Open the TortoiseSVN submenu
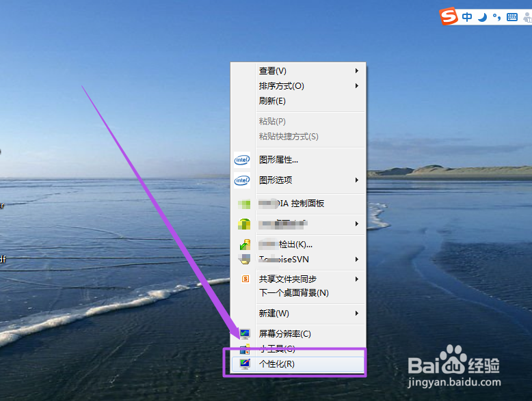Viewport: 532px width, 401px height. pos(298,260)
